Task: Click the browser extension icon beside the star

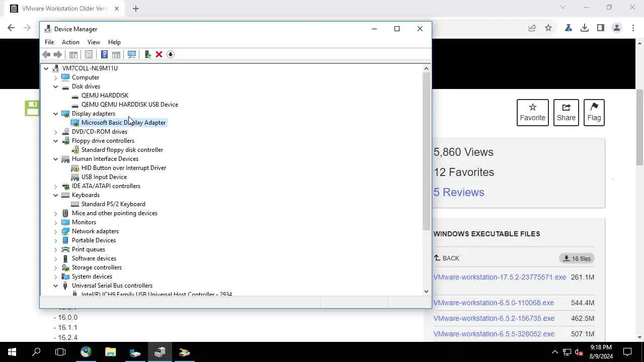Action: [x=569, y=28]
